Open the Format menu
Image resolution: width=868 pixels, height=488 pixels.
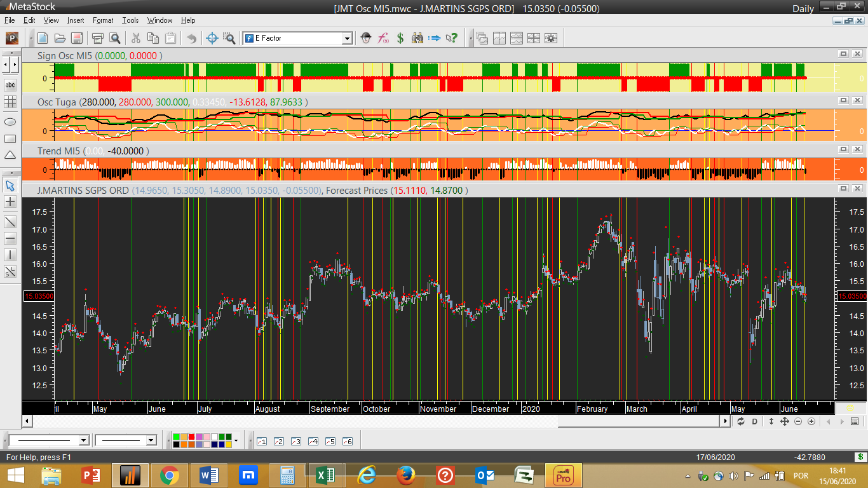click(102, 20)
